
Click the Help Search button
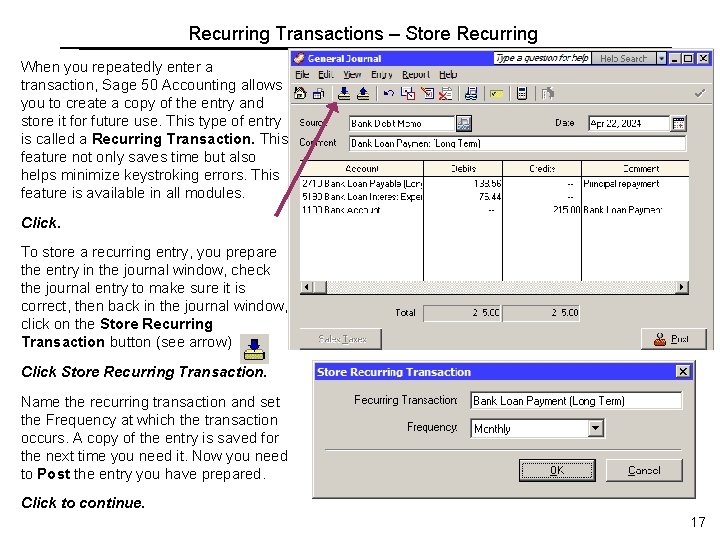pos(623,58)
